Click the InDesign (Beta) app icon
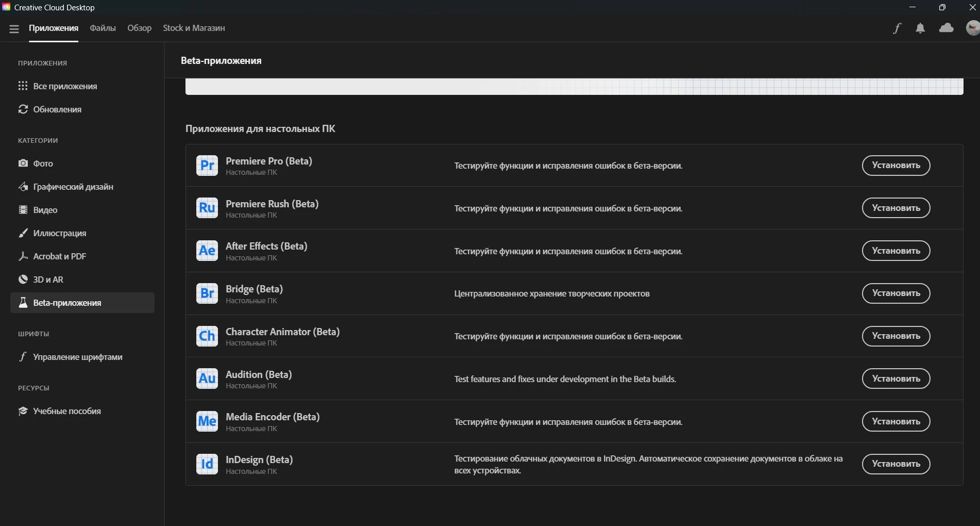Image resolution: width=980 pixels, height=526 pixels. click(207, 464)
